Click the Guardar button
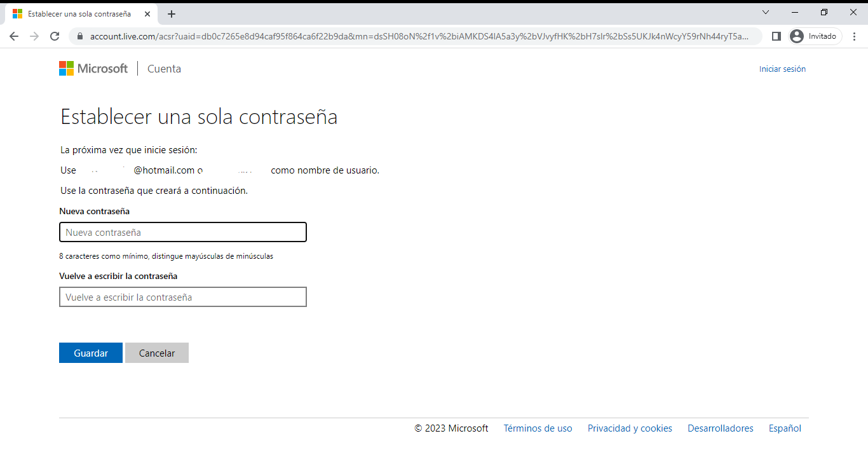Screen dimensions: 868x464 (91, 353)
